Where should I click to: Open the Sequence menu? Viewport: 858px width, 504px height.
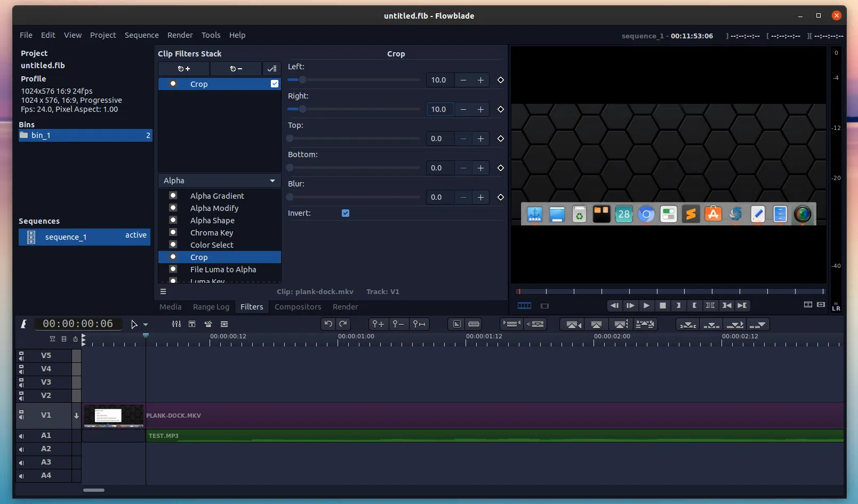142,35
